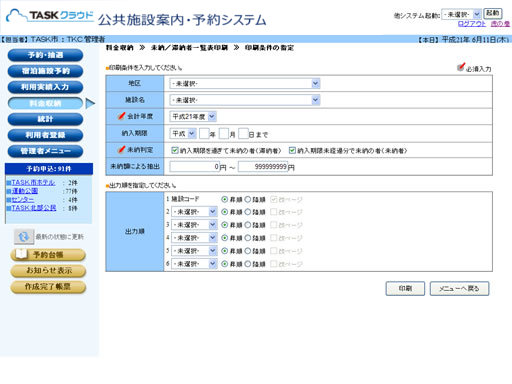
Task: Select 昇順 for output order 3
Action: (x=225, y=225)
